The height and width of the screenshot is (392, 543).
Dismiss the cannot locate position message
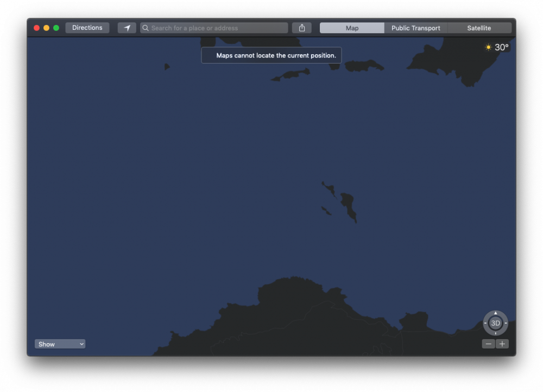click(271, 55)
